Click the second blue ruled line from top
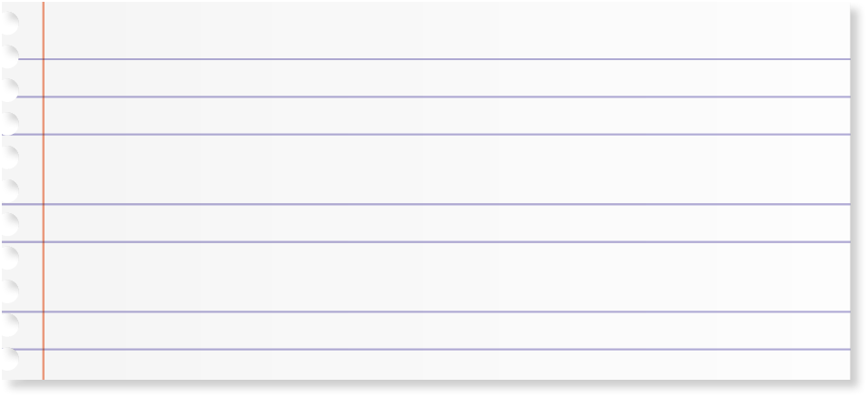Screen dimensions: 868x398 coord(437,97)
